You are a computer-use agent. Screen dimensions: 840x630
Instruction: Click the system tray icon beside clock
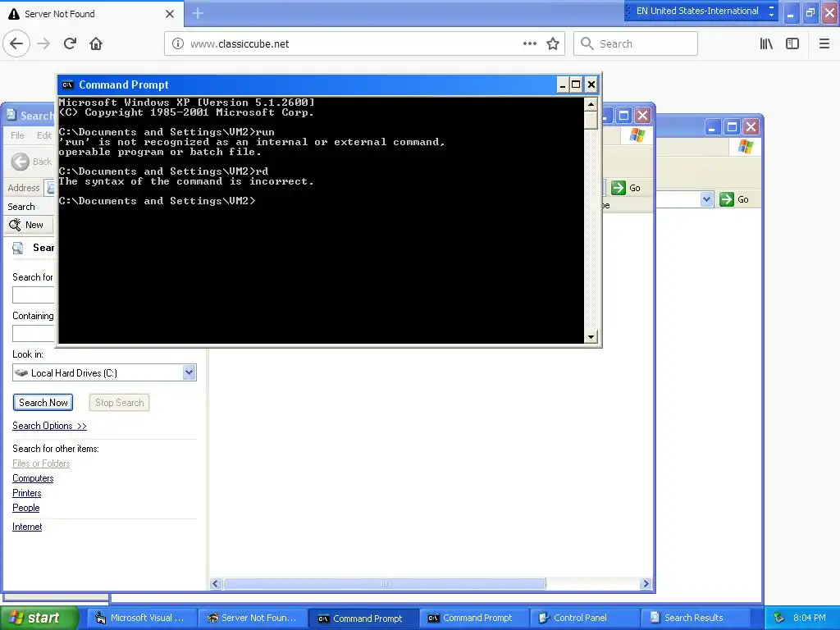click(779, 619)
